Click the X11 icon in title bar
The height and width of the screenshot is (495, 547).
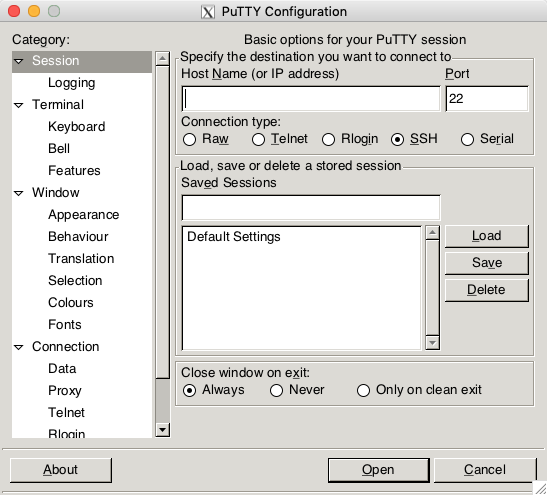pyautogui.click(x=208, y=12)
